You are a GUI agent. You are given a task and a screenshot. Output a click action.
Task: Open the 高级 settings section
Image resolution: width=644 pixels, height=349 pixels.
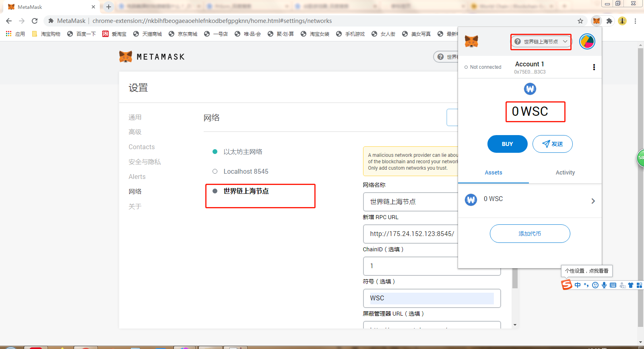click(135, 132)
